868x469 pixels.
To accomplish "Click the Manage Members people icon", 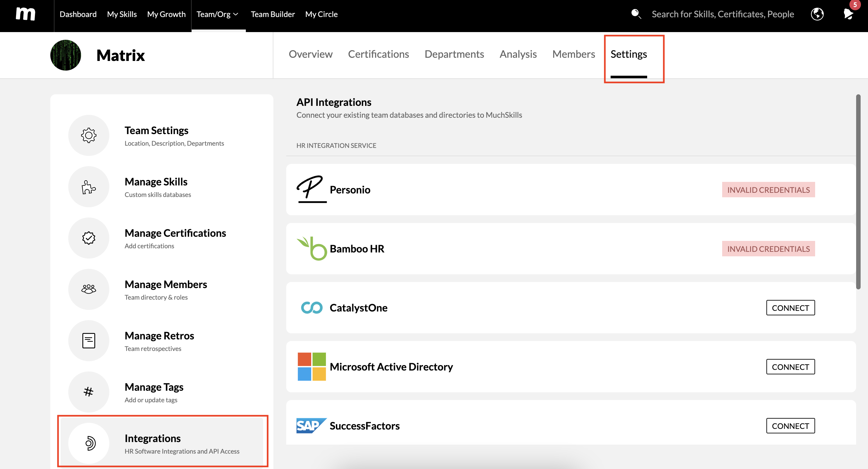I will click(x=88, y=289).
